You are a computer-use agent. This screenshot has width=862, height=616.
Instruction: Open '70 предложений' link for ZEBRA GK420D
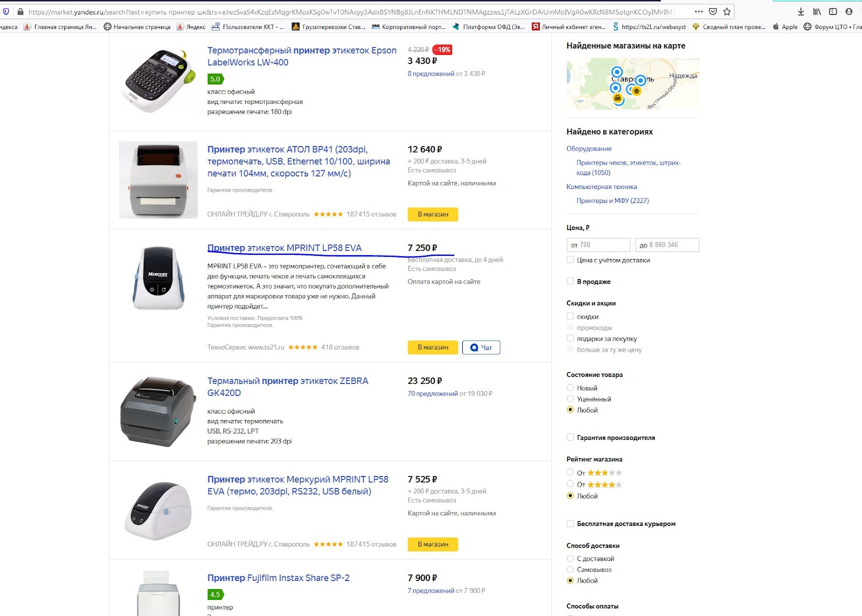433,394
